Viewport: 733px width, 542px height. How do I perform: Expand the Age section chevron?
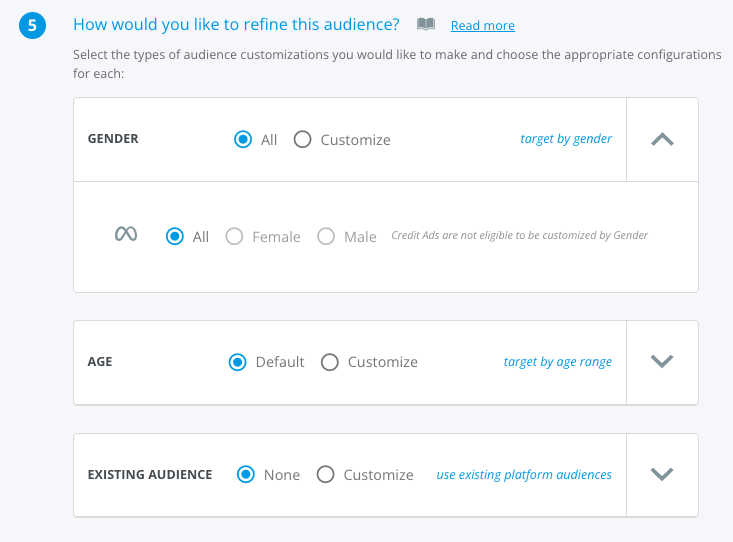click(x=662, y=361)
